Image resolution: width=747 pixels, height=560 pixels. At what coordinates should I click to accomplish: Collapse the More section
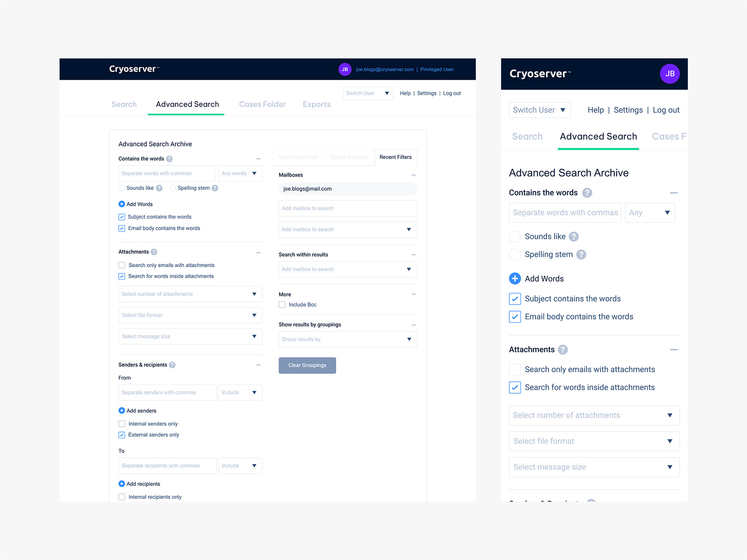pyautogui.click(x=414, y=294)
